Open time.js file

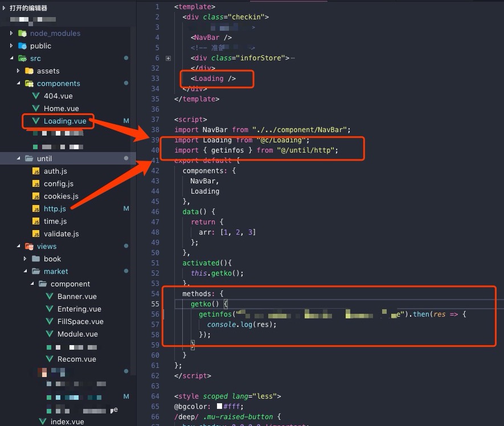(x=55, y=221)
